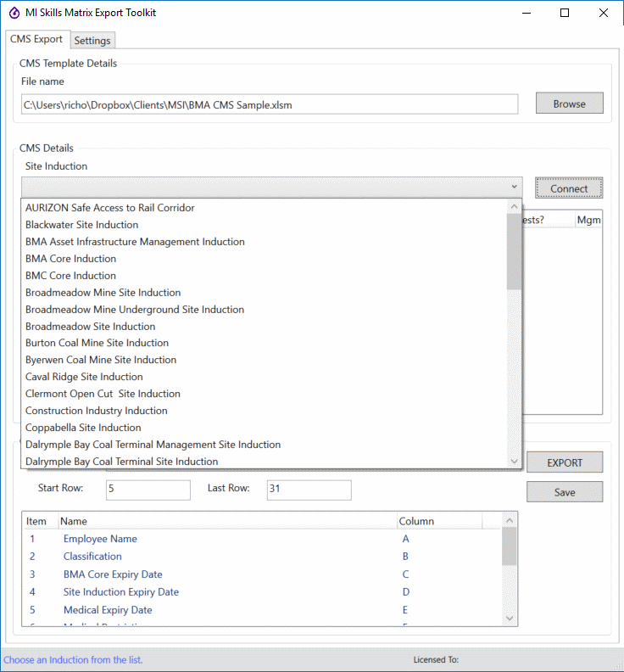Select Dalrymple Bay Coal Terminal Management Site Induction
The width and height of the screenshot is (624, 672).
coord(265,445)
